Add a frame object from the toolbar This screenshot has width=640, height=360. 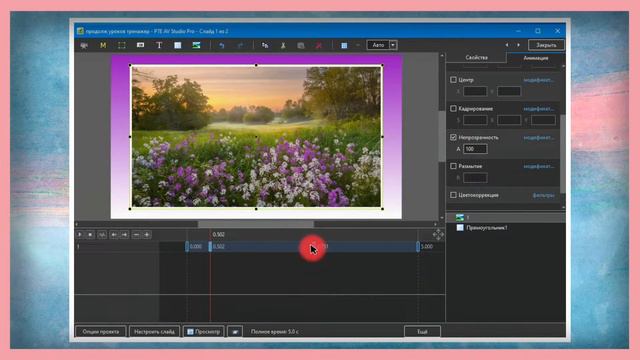[122, 45]
